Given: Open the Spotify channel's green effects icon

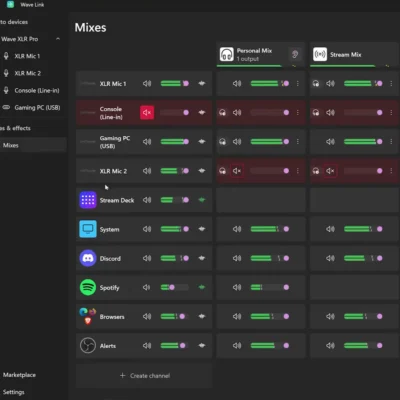Looking at the screenshot, I should 202,287.
